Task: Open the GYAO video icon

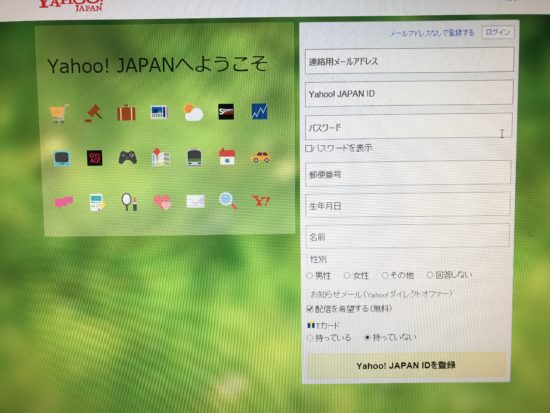Action: tap(94, 158)
